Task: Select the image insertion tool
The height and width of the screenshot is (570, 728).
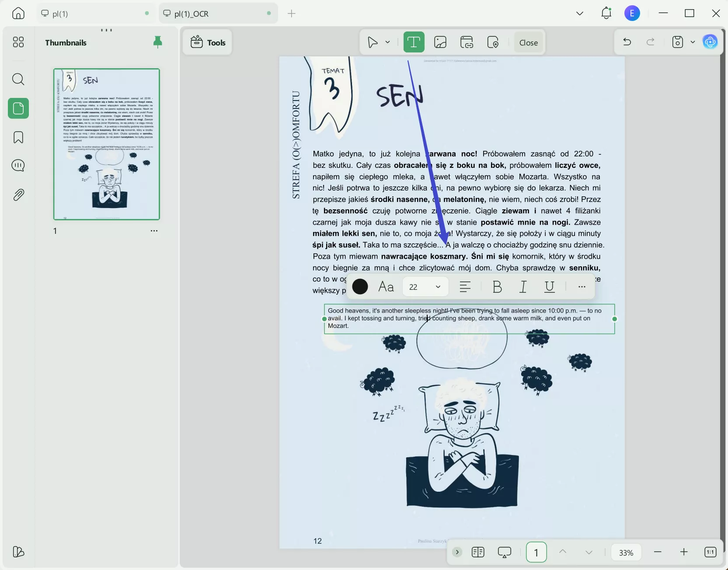Action: [x=440, y=42]
